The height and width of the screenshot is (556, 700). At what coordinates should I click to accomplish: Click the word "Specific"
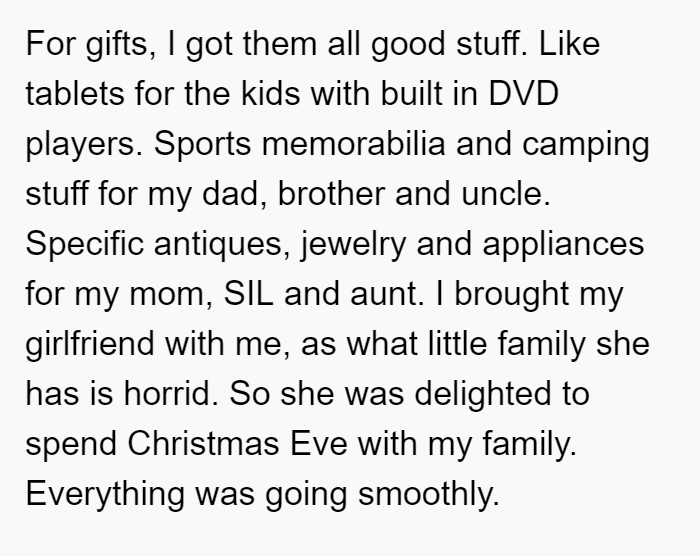click(x=84, y=245)
